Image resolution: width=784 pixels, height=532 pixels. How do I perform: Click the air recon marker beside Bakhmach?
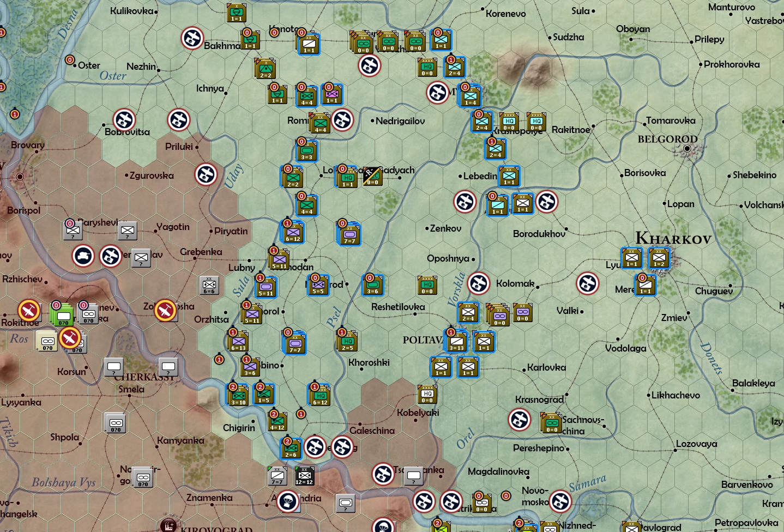click(192, 38)
